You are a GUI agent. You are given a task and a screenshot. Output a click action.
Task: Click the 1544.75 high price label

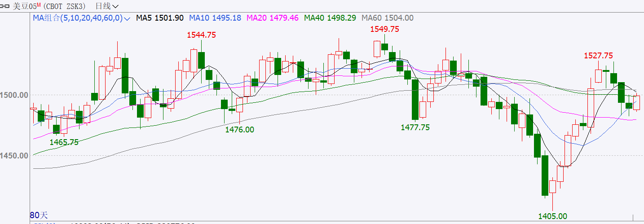click(x=202, y=35)
